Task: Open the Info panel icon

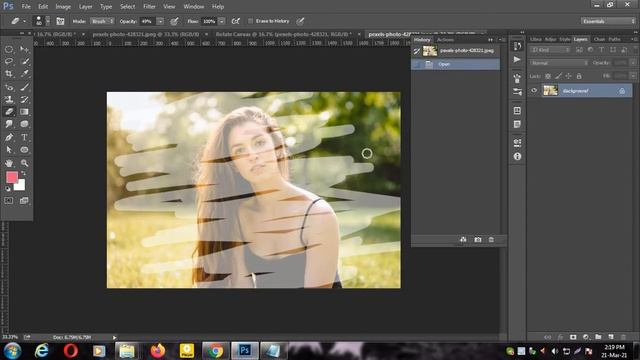Action: tap(517, 156)
